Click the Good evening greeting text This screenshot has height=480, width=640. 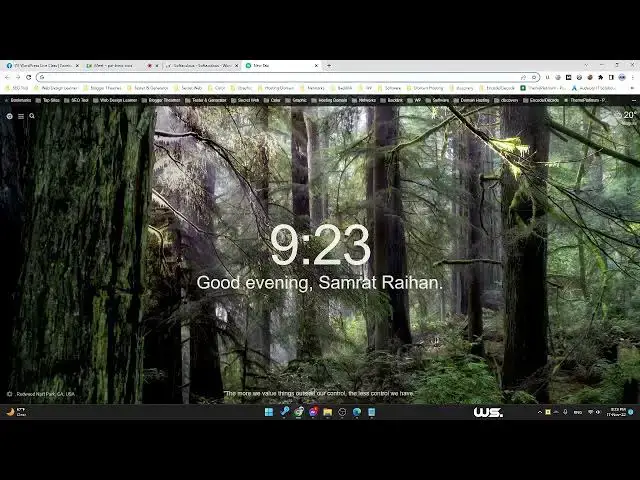pos(320,283)
